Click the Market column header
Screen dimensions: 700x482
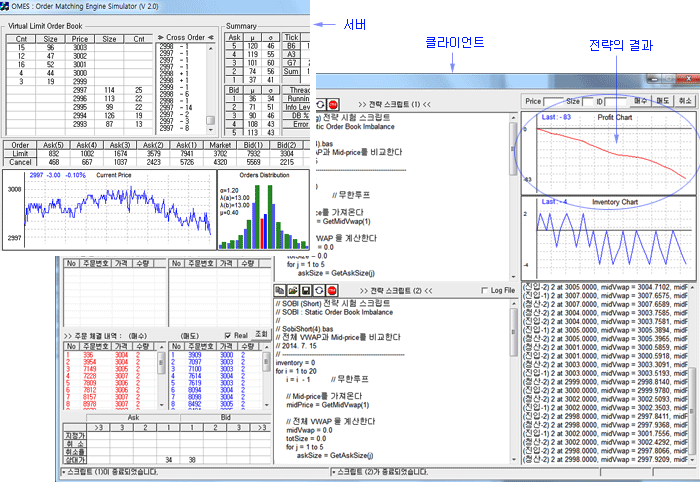click(220, 145)
